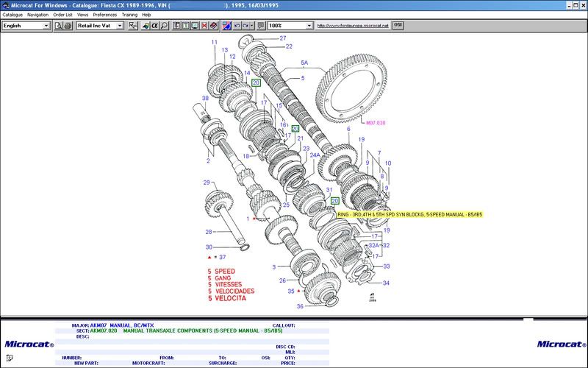
Task: Open the Preferences menu
Action: click(x=105, y=15)
